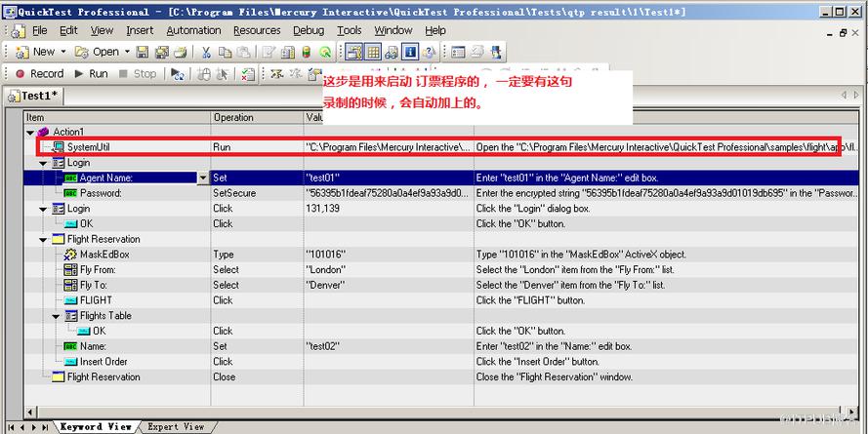Open the Resources menu
The image size is (868, 434).
257,30
